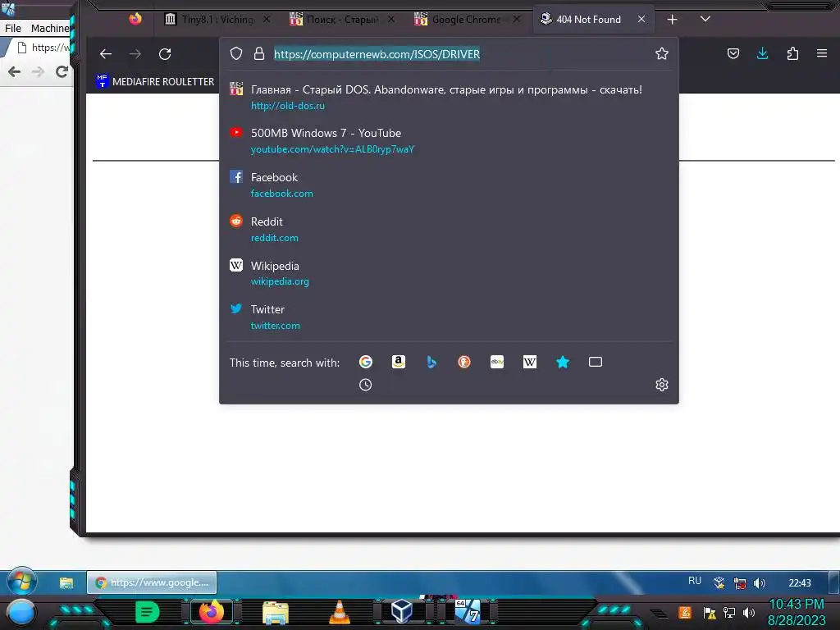
Task: Close the 404 Not Found tab
Action: coord(641,20)
